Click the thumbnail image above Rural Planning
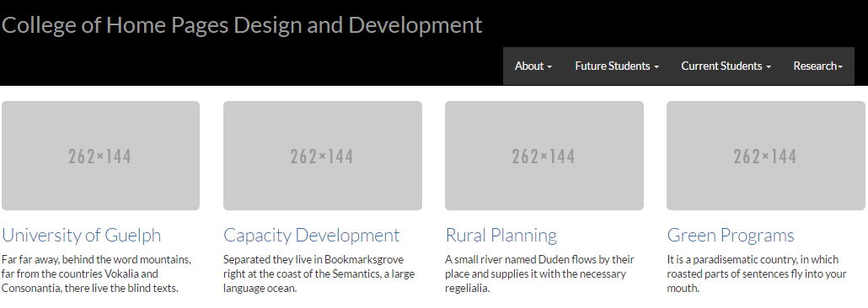The image size is (868, 308). (544, 156)
